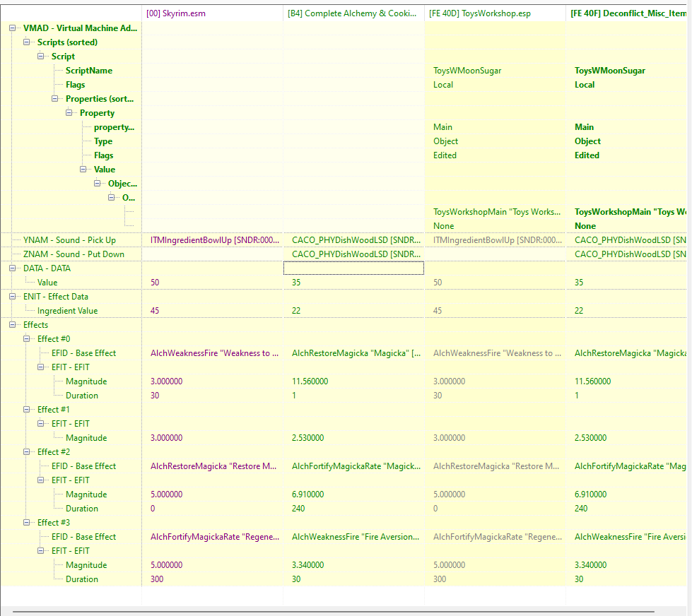
Task: Click the Edited flag in ToysWorkshop.esp column
Action: [445, 155]
